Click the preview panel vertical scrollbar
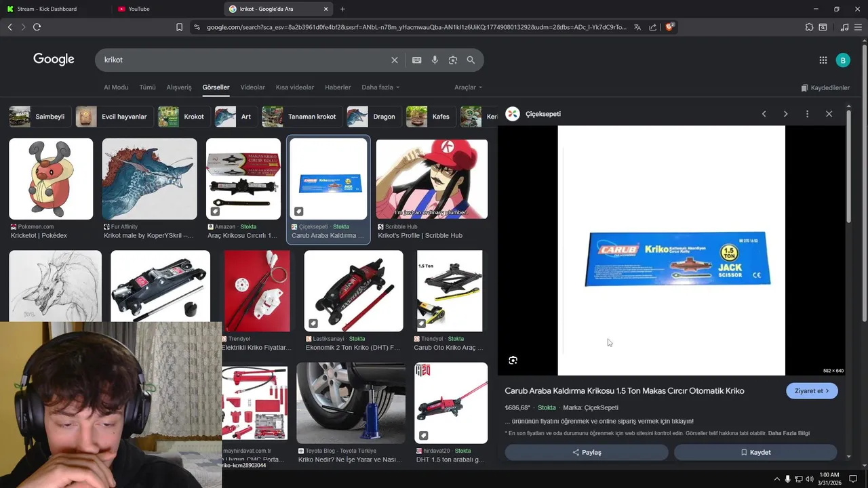868x488 pixels. click(848, 166)
